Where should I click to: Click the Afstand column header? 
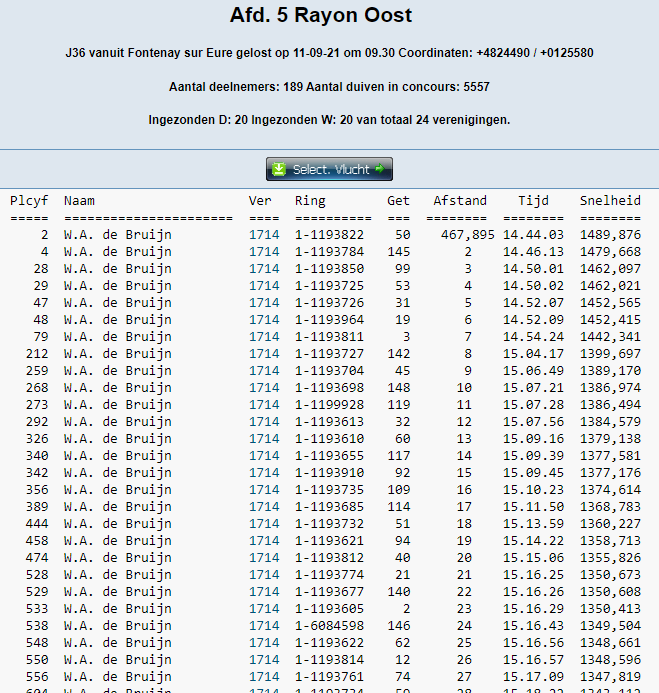[460, 201]
